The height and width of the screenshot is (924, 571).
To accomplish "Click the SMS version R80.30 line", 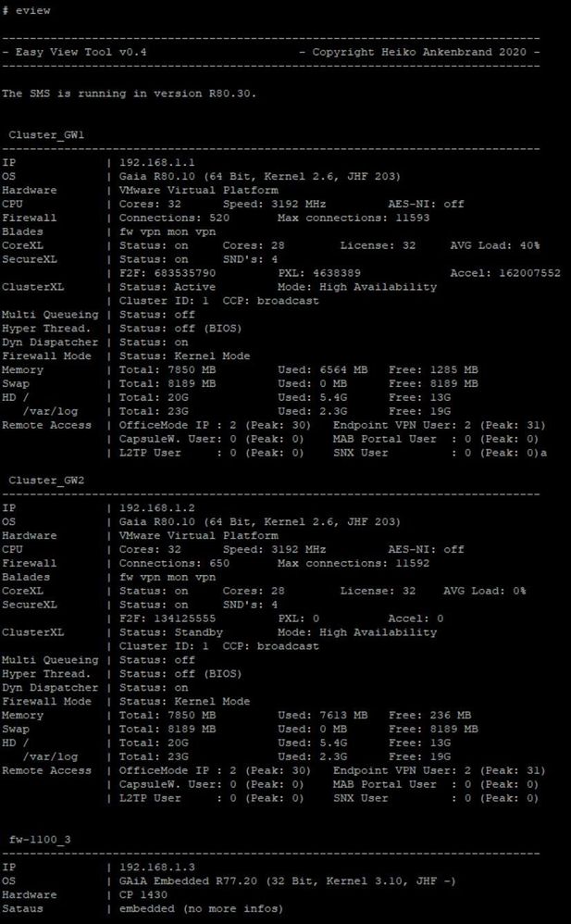I will pyautogui.click(x=129, y=94).
